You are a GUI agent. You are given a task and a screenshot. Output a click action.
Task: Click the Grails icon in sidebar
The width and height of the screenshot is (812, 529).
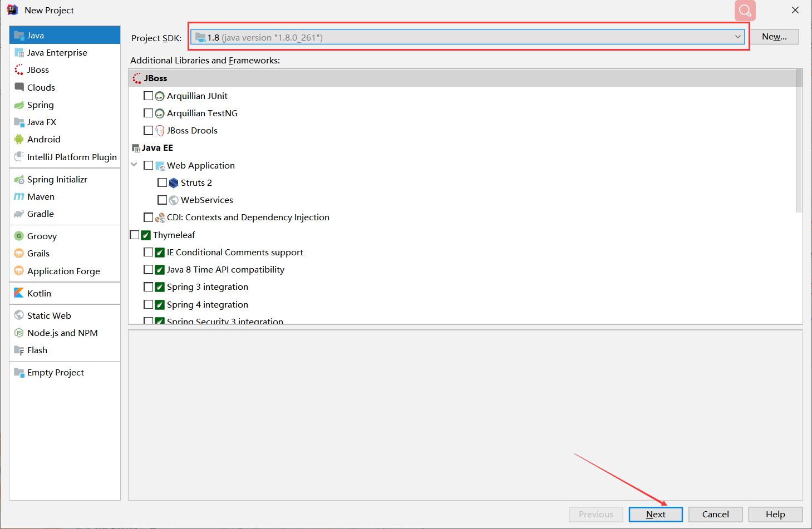[x=19, y=254]
